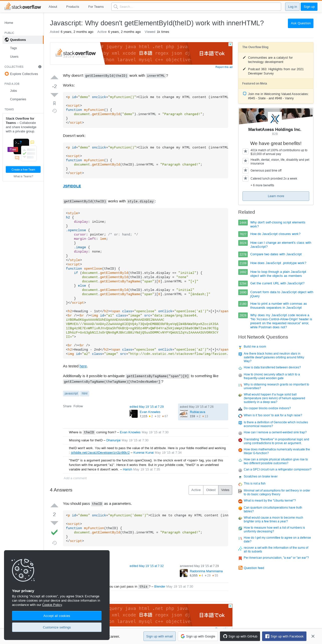Click 'Report this ad' link
Screen dimensions: 322x644
pos(224,67)
